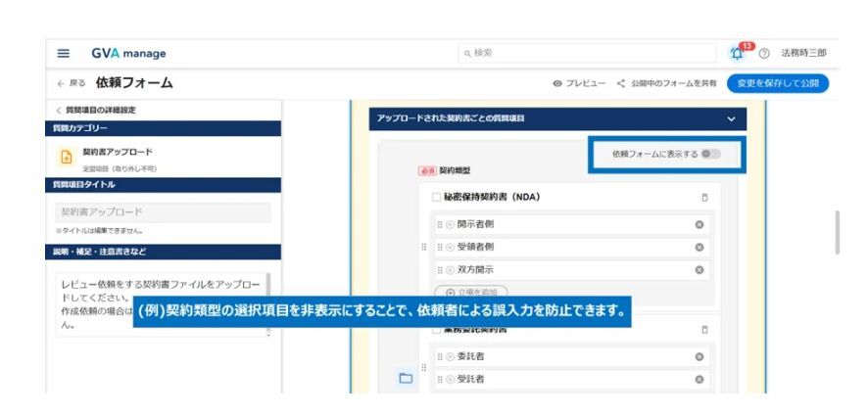Click the 戻る back link
The height and width of the screenshot is (416, 868).
(x=72, y=83)
